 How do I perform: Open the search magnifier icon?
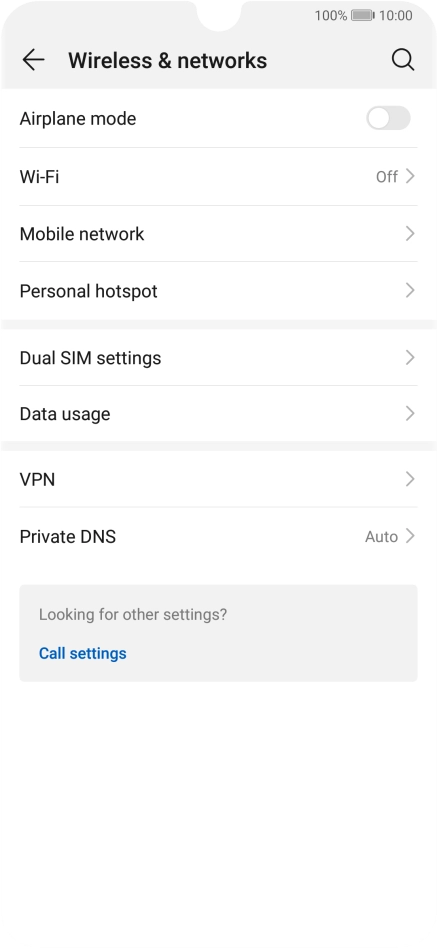(403, 60)
